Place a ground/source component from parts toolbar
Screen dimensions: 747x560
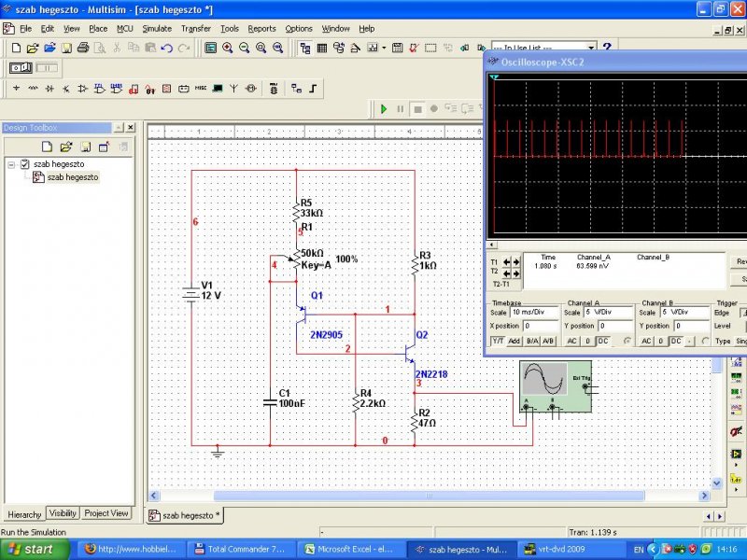click(16, 89)
